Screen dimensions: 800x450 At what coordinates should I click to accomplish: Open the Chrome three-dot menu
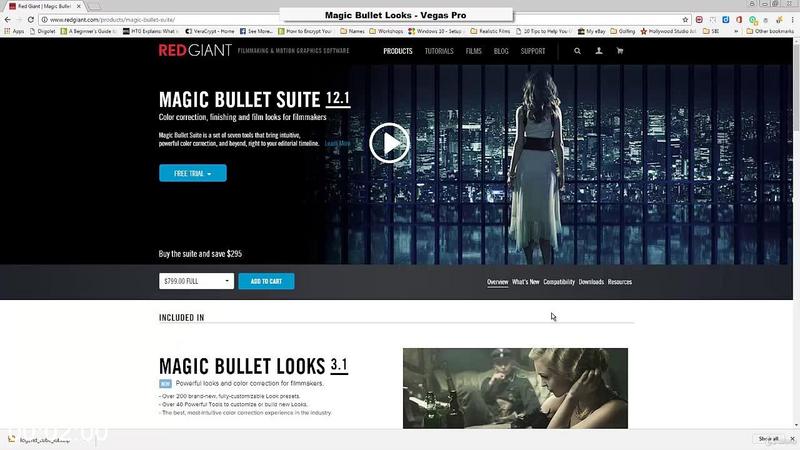coord(793,19)
